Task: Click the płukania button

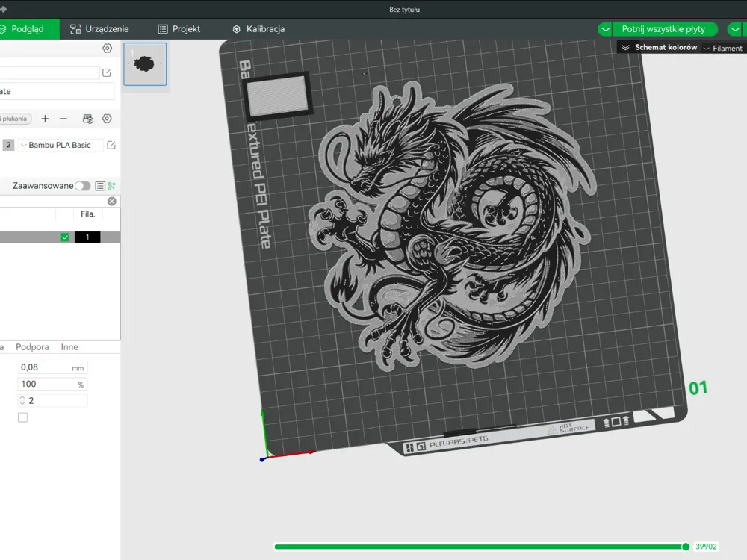Action: click(x=15, y=119)
